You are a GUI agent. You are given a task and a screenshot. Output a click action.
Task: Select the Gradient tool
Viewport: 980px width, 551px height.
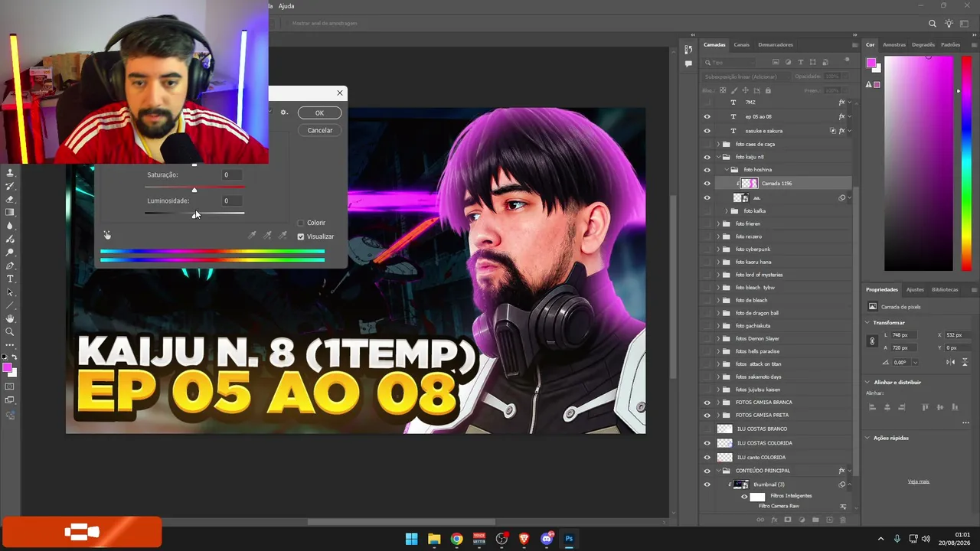(x=10, y=212)
